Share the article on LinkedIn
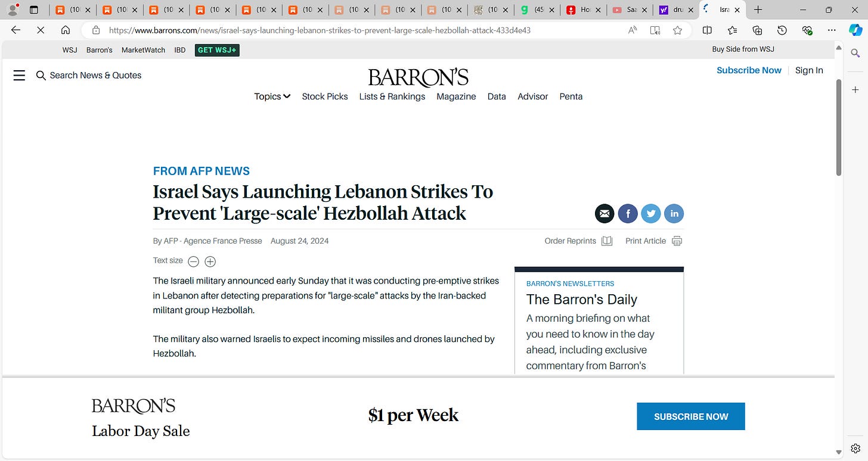 pos(674,213)
